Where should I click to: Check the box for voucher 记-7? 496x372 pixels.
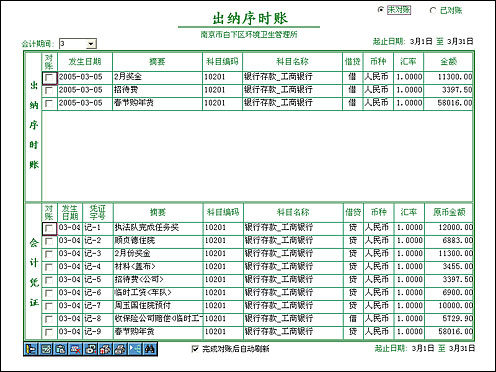pos(49,306)
